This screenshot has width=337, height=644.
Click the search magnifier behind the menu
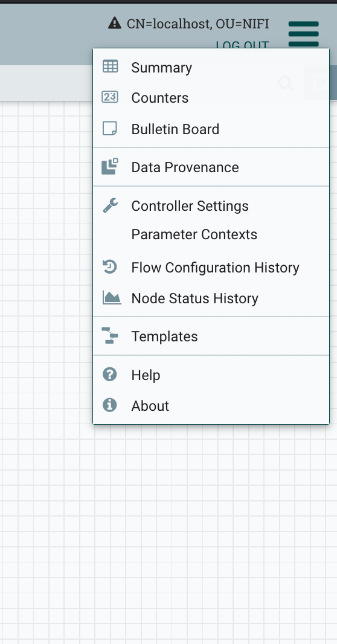pyautogui.click(x=286, y=83)
